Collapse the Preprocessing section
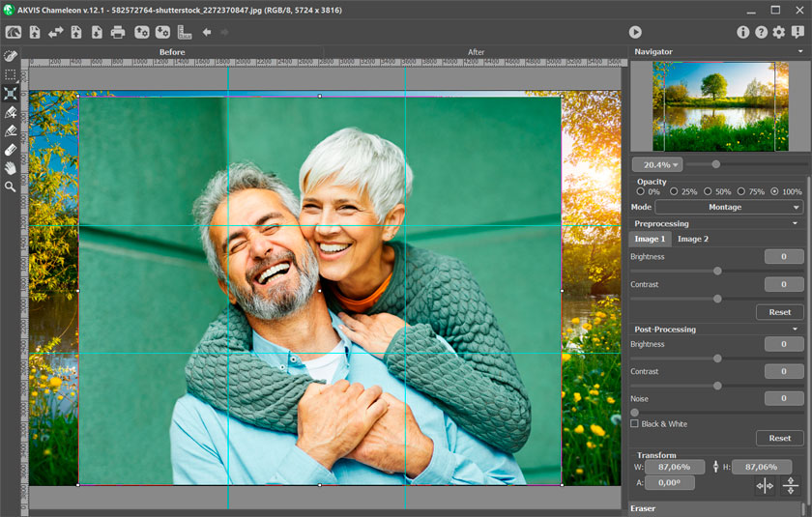Screen dimensions: 812x517 [x=796, y=223]
